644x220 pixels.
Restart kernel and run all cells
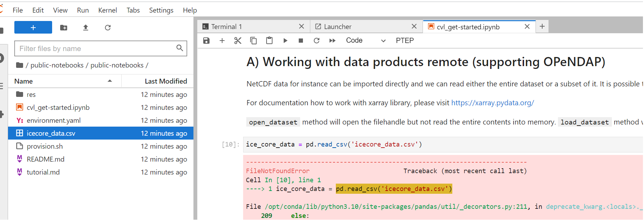(x=332, y=41)
